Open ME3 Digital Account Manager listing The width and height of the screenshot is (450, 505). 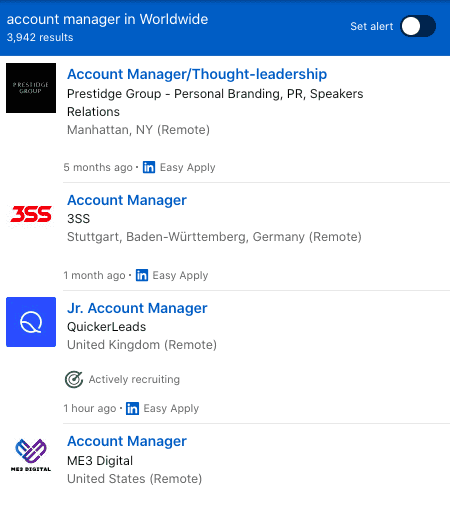click(127, 441)
